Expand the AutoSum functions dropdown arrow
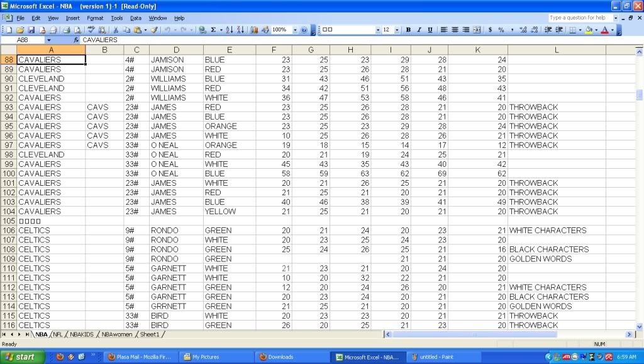 pyautogui.click(x=221, y=30)
